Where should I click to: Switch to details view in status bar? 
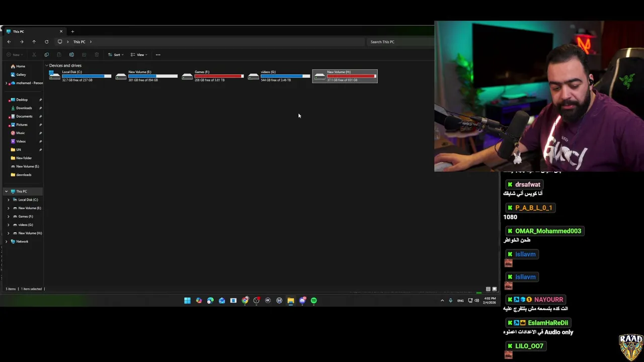(x=488, y=289)
